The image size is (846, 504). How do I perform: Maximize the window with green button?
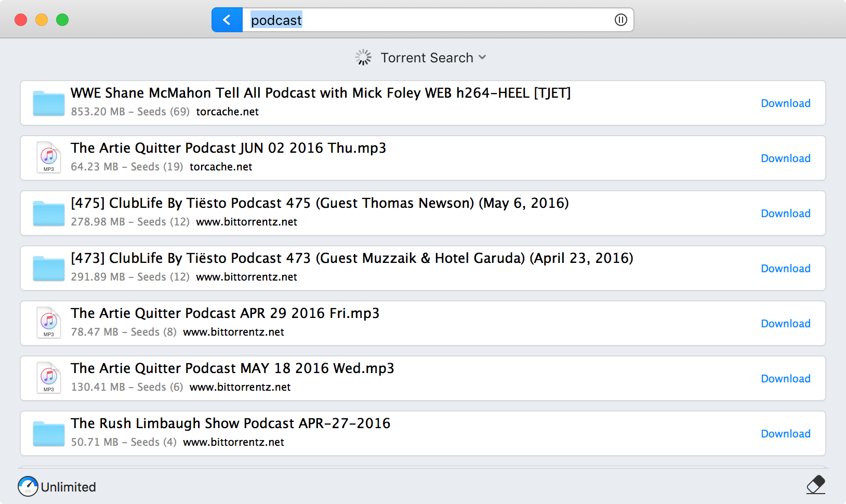point(62,20)
